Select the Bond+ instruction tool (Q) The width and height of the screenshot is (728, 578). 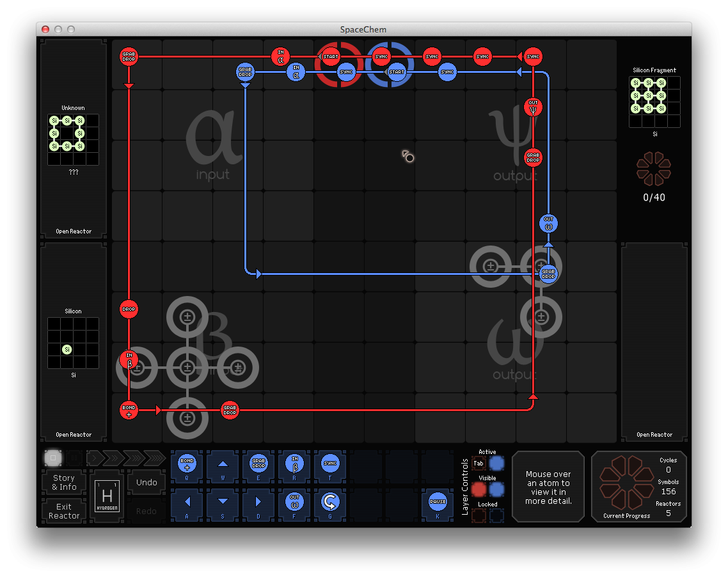[187, 466]
